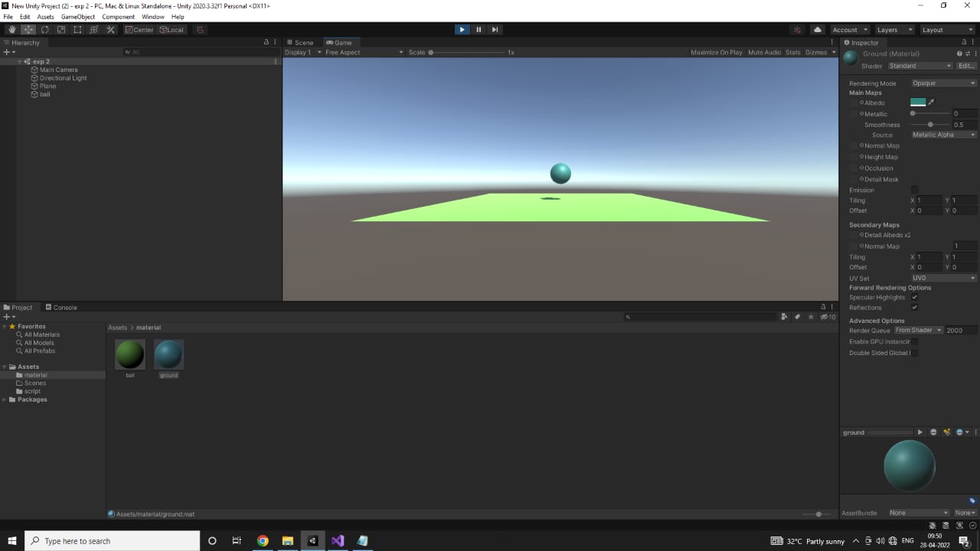Toggle grid snapping icon in toolbar
Screen dimensions: 980x551
pos(201,30)
